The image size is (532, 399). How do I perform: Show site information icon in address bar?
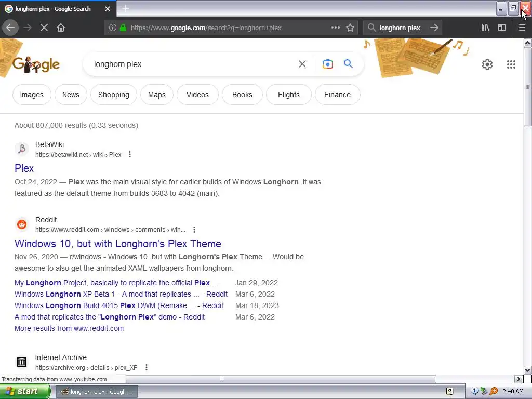tap(113, 28)
